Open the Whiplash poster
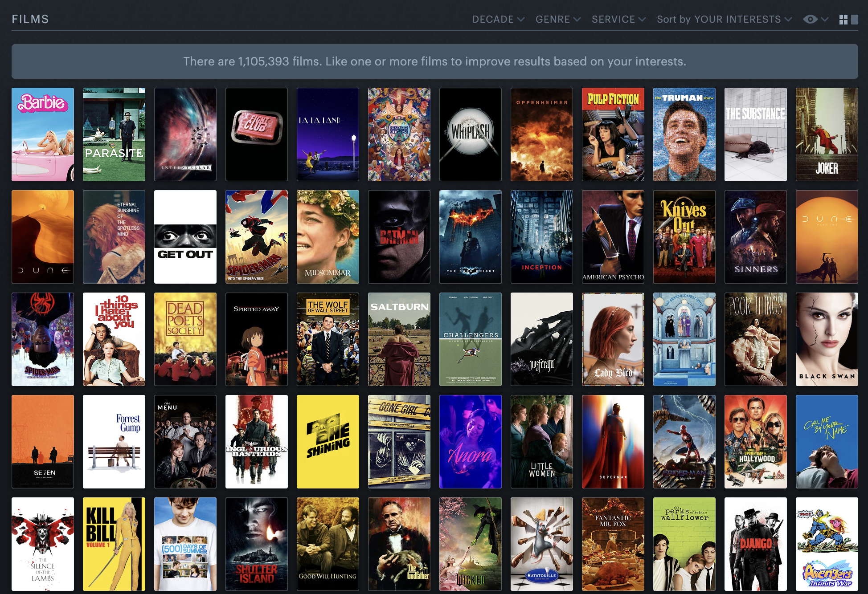Image resolution: width=868 pixels, height=594 pixels. click(x=471, y=134)
